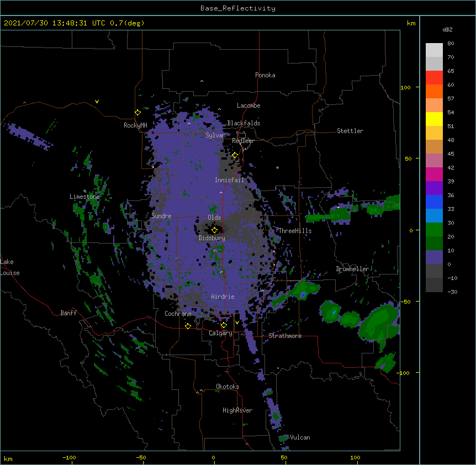
Task: Click the Sylvan label
Action: 215,135
